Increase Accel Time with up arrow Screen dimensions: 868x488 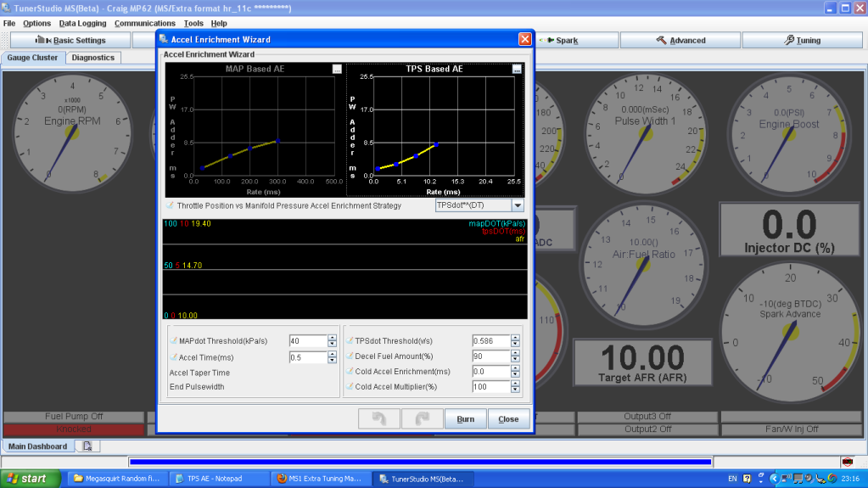click(x=332, y=355)
